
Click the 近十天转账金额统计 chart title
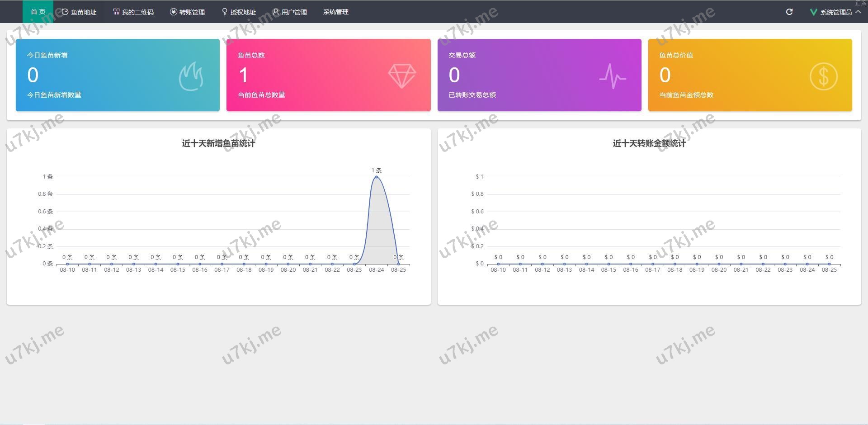coord(649,143)
